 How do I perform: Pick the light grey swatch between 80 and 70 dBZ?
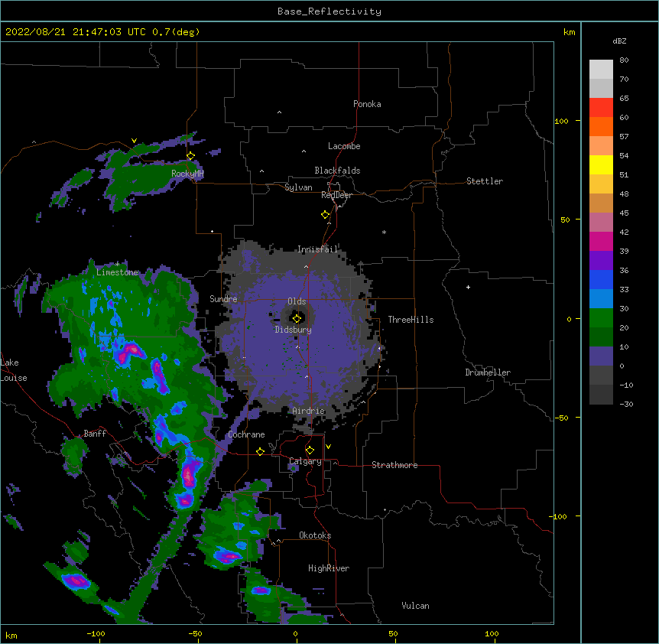coord(601,70)
